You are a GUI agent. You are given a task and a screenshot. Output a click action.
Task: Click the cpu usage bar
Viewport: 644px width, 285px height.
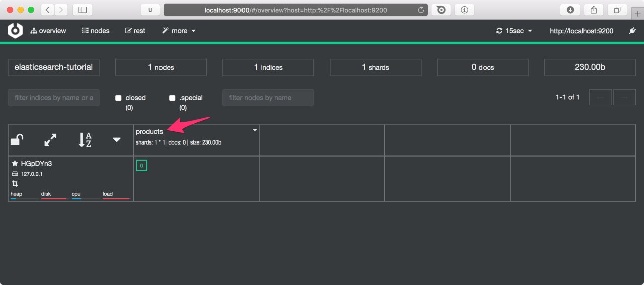tap(86, 199)
